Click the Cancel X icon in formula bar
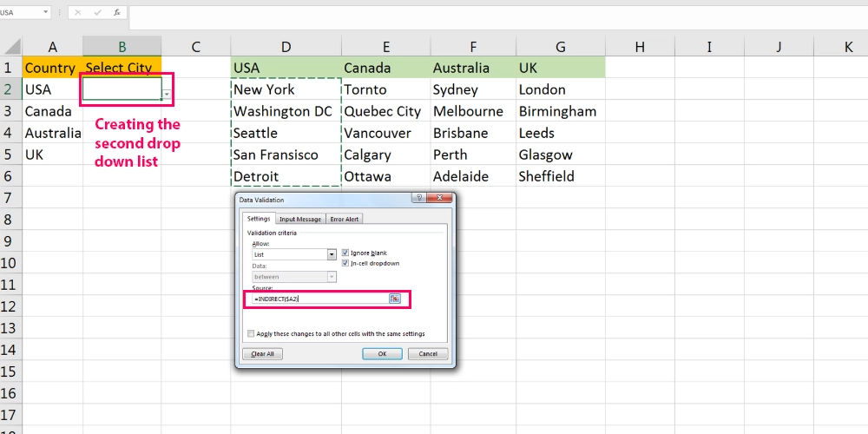The width and height of the screenshot is (868, 434). [77, 13]
